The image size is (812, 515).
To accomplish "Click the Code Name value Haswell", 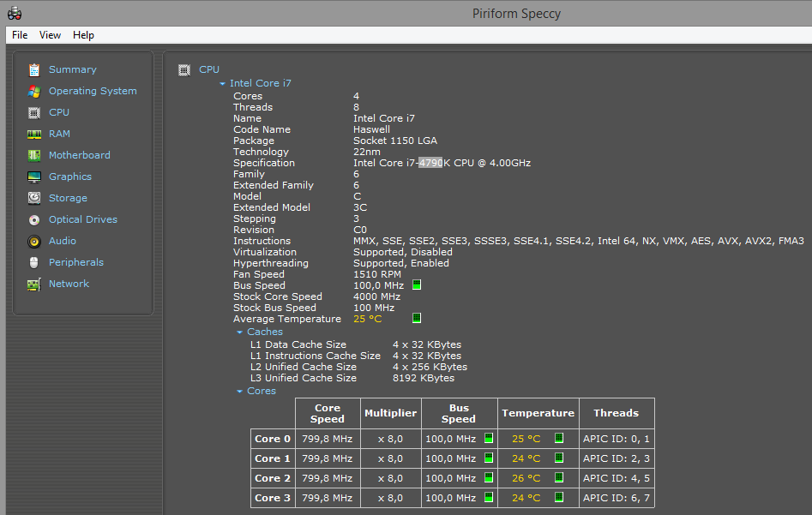I will 372,129.
